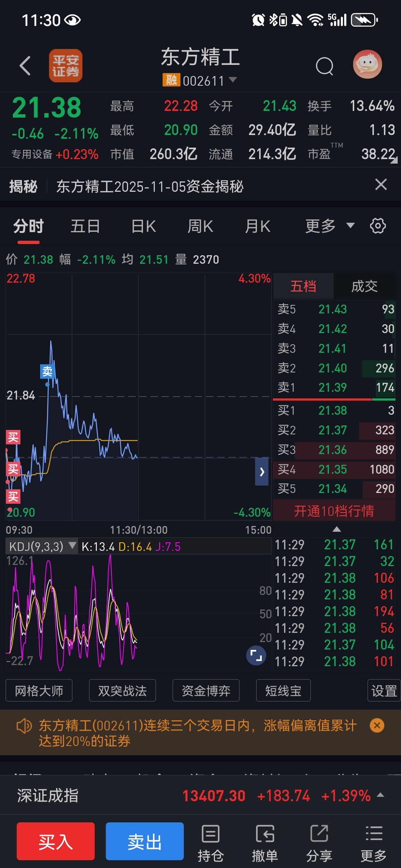Switch to 月K tab
The height and width of the screenshot is (868, 401).
click(258, 226)
